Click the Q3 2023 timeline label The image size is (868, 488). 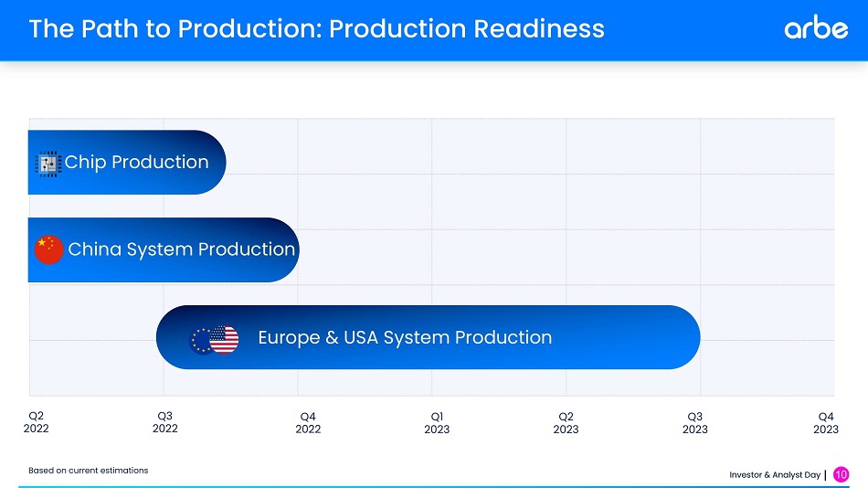tap(694, 423)
